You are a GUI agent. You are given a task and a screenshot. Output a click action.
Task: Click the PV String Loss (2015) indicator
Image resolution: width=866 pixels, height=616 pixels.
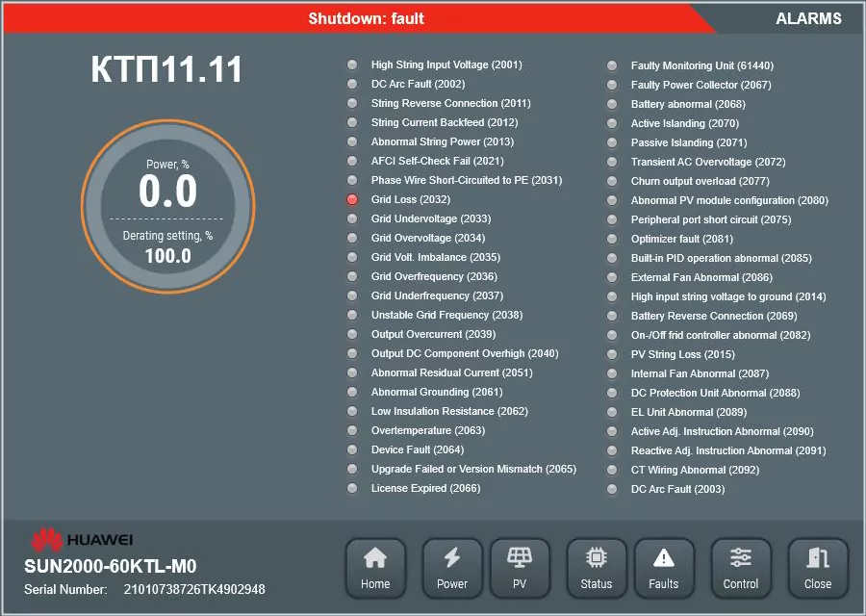tap(612, 354)
